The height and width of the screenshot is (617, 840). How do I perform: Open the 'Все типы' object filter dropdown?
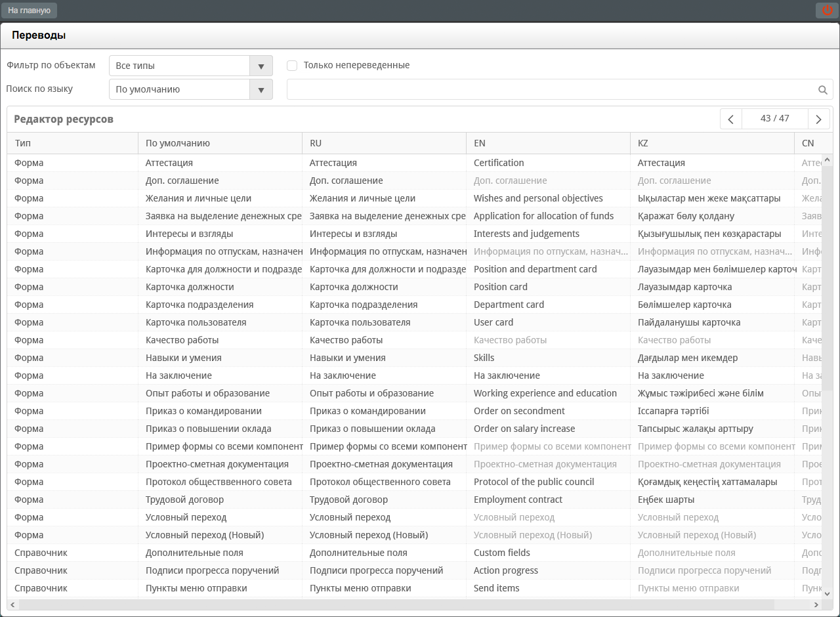191,66
